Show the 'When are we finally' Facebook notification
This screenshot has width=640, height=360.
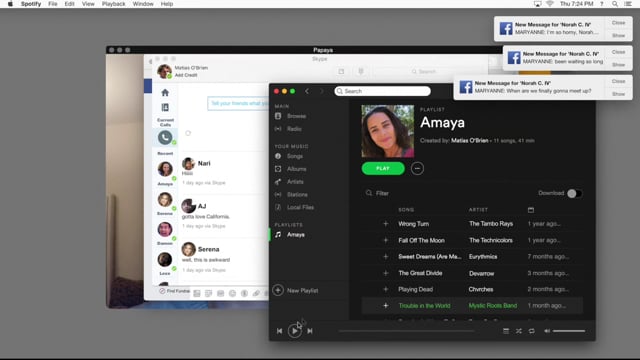pyautogui.click(x=618, y=94)
